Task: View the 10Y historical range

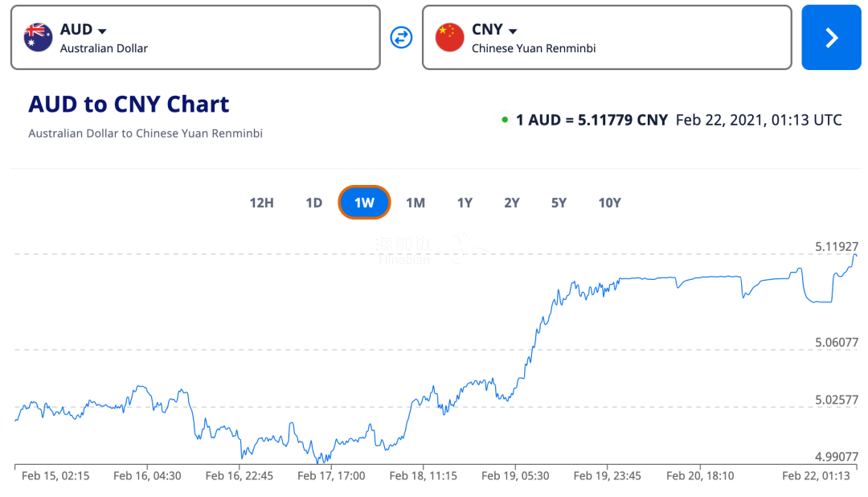Action: pyautogui.click(x=609, y=203)
